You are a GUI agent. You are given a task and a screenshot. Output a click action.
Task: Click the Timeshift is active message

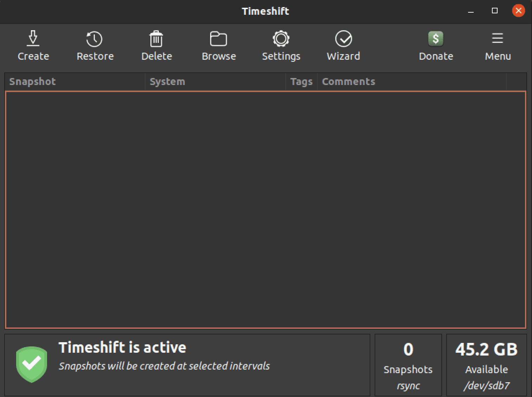122,347
